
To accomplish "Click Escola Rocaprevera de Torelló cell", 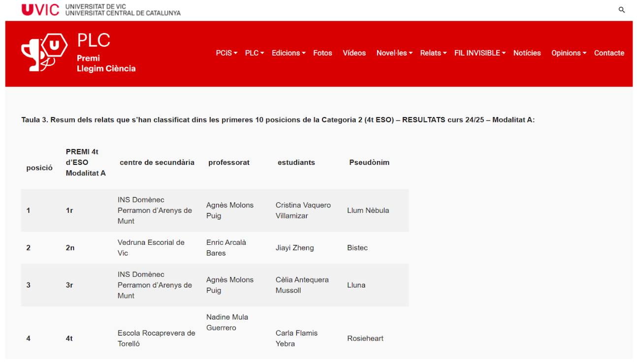I will tap(156, 338).
